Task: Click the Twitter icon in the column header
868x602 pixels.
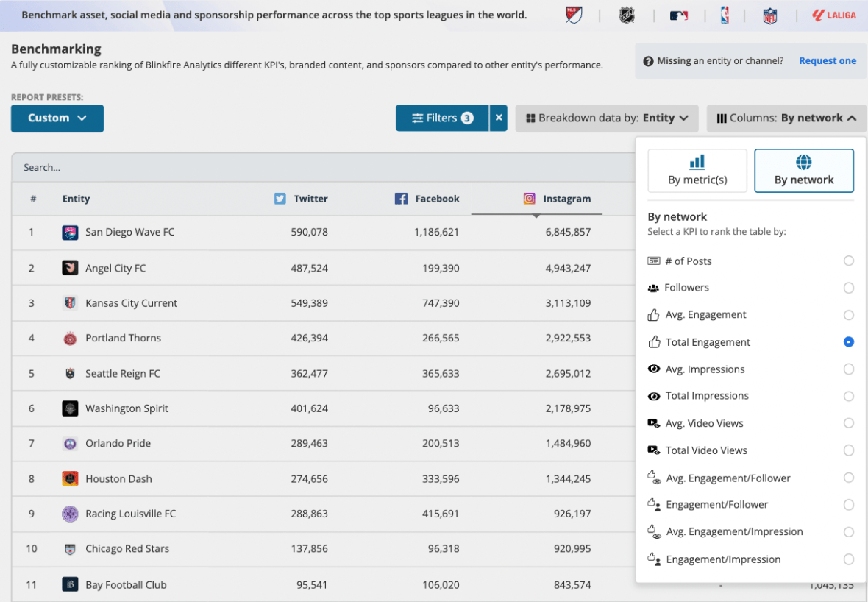Action: tap(280, 198)
